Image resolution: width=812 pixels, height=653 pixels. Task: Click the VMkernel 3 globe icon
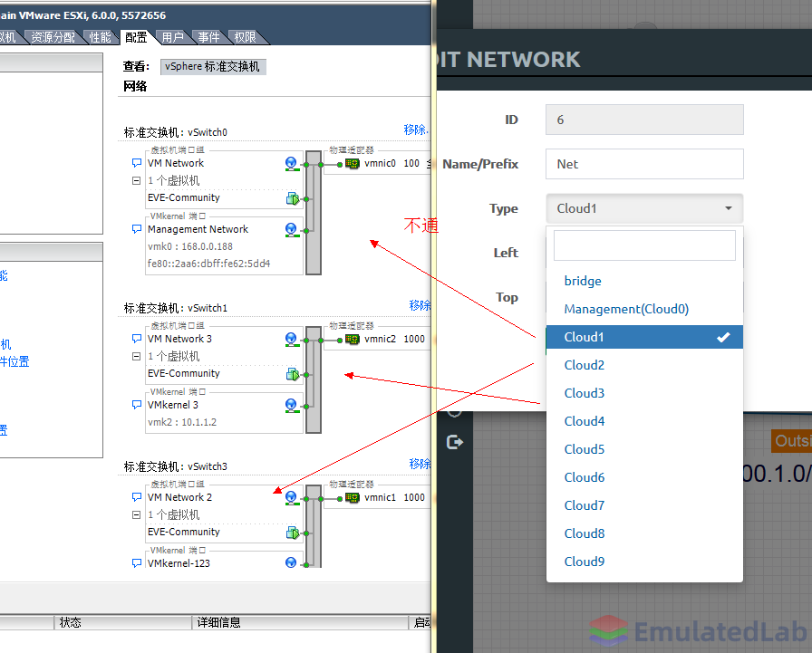click(x=292, y=405)
